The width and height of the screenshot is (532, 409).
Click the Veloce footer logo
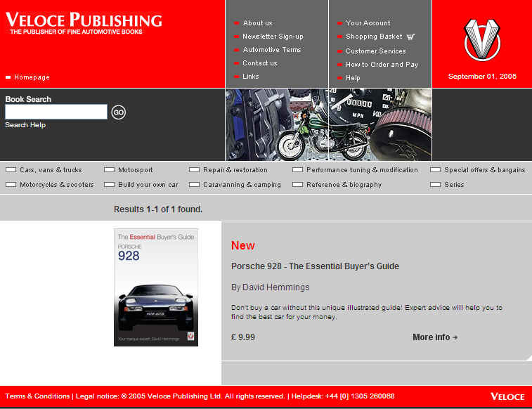(507, 396)
